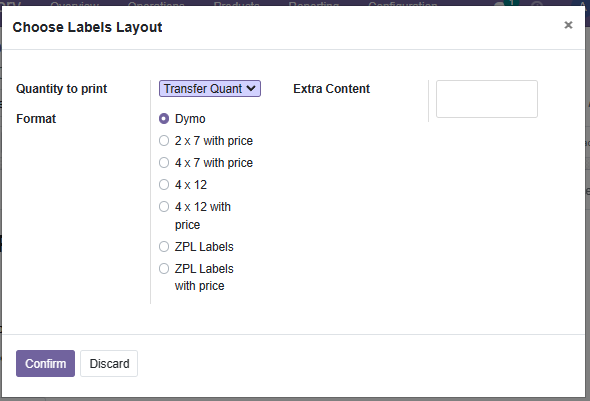Click the Extra Content label
The width and height of the screenshot is (590, 401).
(x=331, y=89)
